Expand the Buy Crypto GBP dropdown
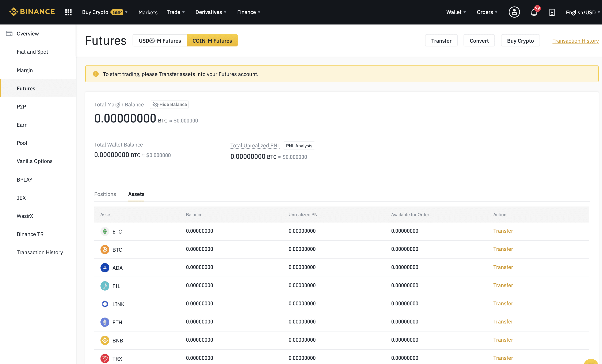The width and height of the screenshot is (602, 364). pos(105,12)
